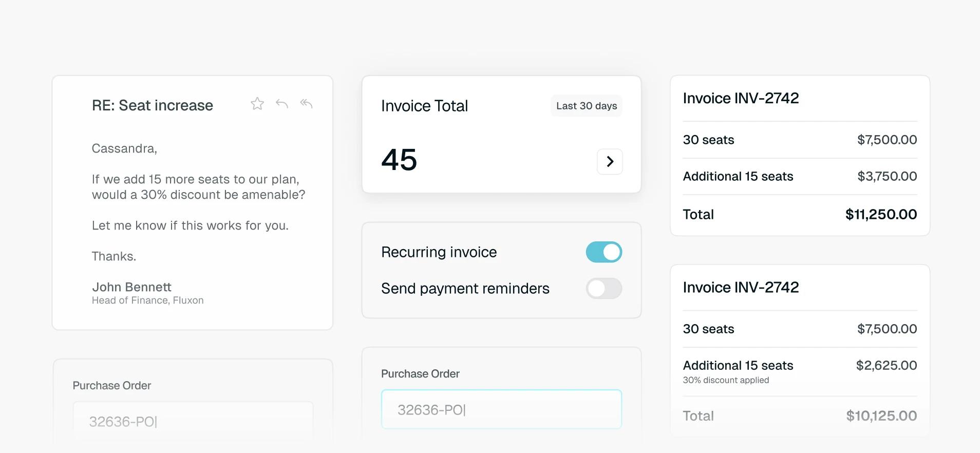Image resolution: width=980 pixels, height=453 pixels.
Task: Click the $11,250.00 total amount
Action: tap(881, 214)
